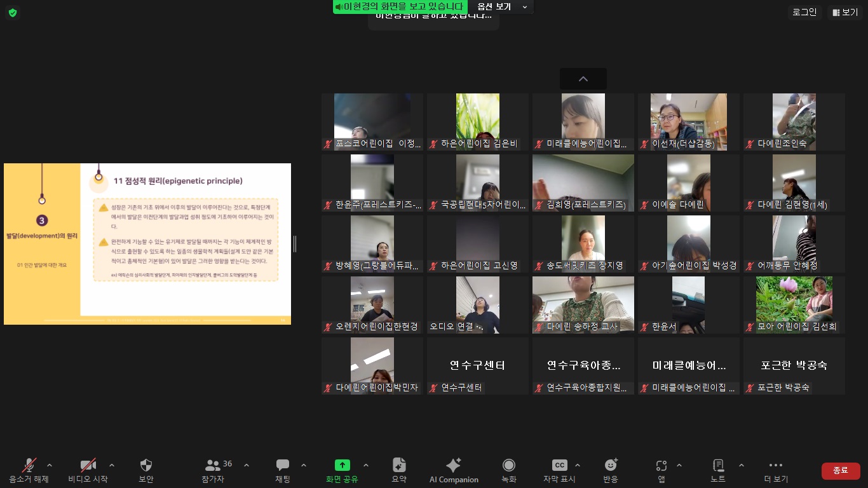Image resolution: width=868 pixels, height=488 pixels.
Task: Click muted mic icon on 포근한 박공숙 tile
Action: tap(750, 388)
